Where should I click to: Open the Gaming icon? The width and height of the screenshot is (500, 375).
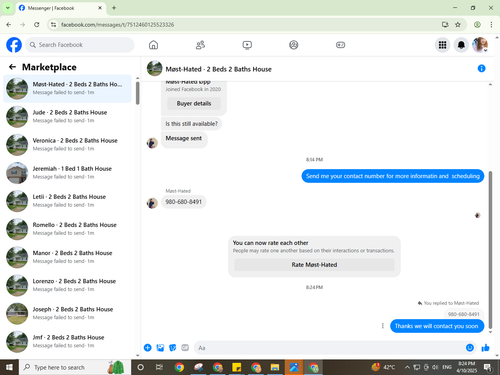point(340,45)
